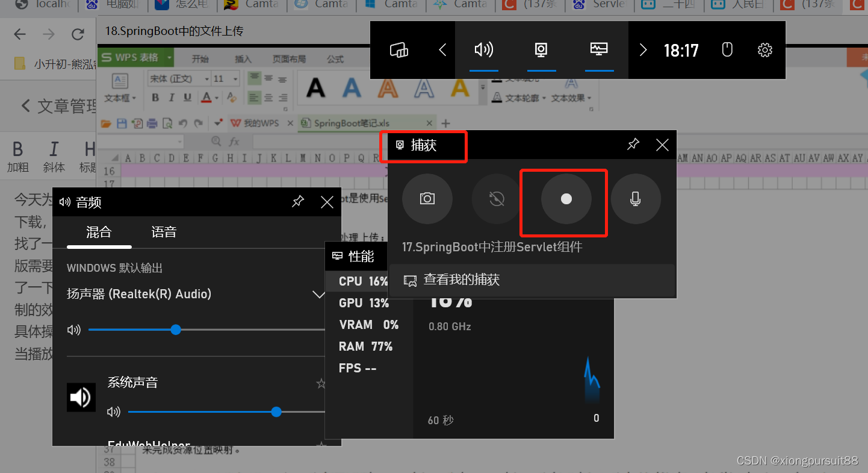The image size is (868, 473).
Task: Insert a 文本框 text box in WPS
Action: [x=120, y=87]
